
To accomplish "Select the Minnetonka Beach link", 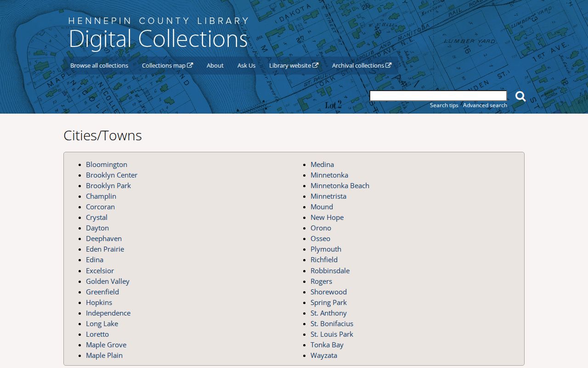I will click(x=340, y=185).
